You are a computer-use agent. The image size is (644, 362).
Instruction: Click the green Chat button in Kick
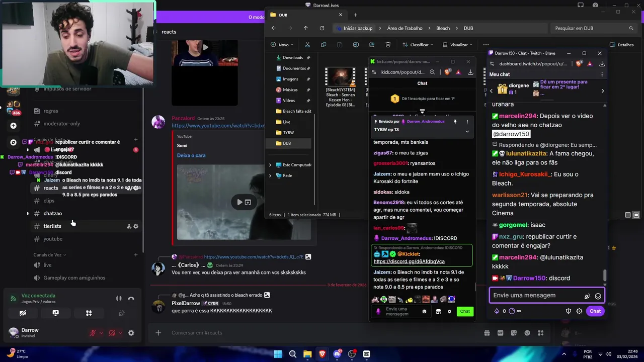[465, 311]
